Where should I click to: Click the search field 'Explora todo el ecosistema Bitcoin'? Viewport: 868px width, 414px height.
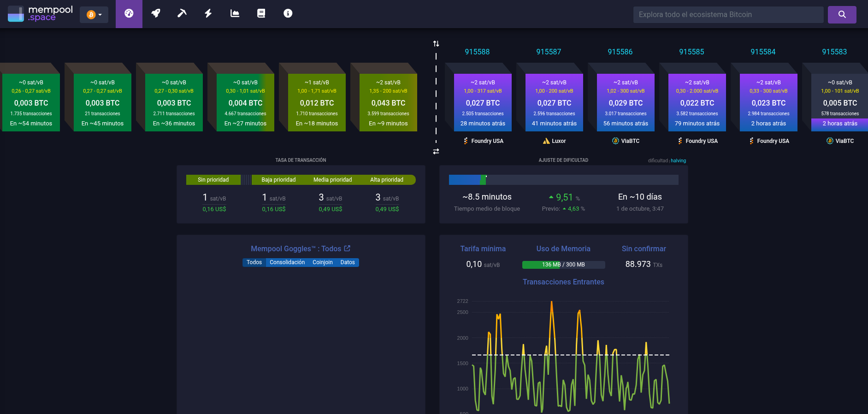point(728,15)
